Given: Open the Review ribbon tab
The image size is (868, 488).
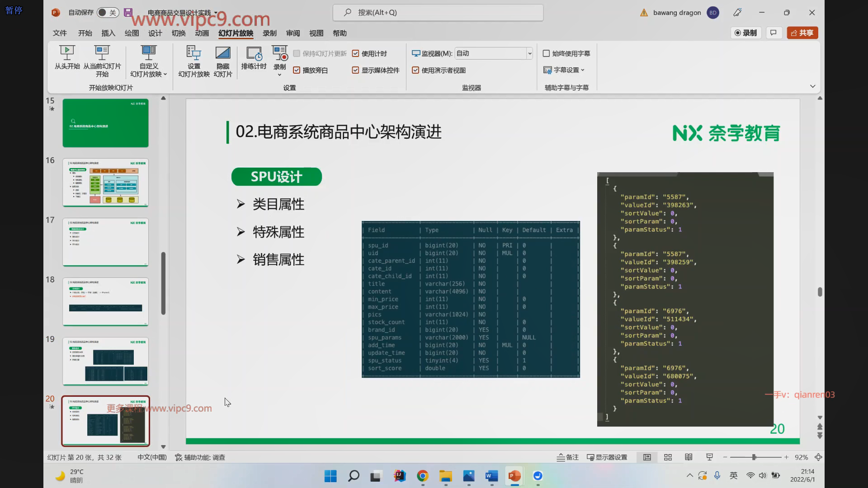Looking at the screenshot, I should pyautogui.click(x=292, y=33).
